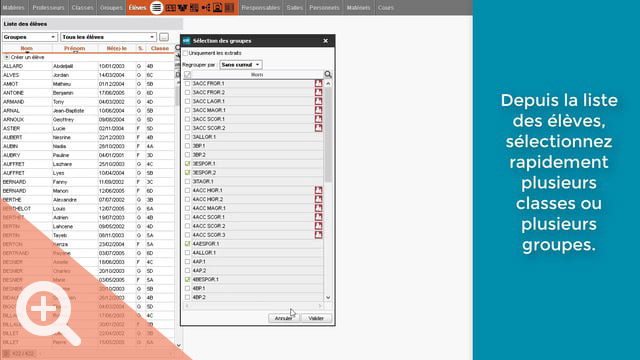Expand the Tous les élèves dropdown
Screen dimensions: 640x360
point(109,37)
